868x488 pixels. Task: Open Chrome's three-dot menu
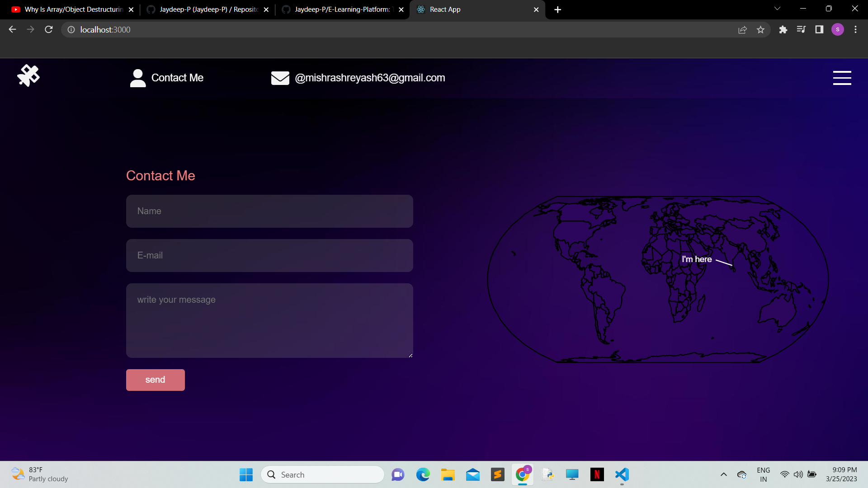[855, 29]
